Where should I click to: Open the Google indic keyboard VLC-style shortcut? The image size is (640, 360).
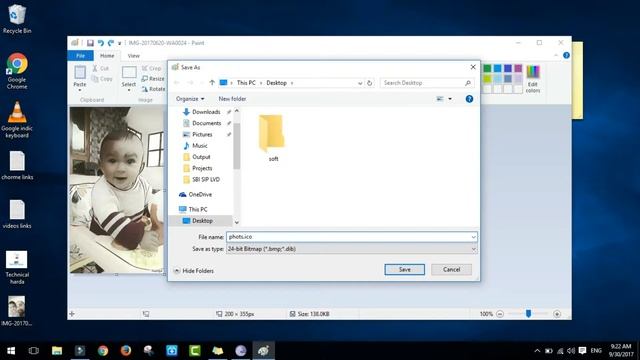tap(17, 120)
